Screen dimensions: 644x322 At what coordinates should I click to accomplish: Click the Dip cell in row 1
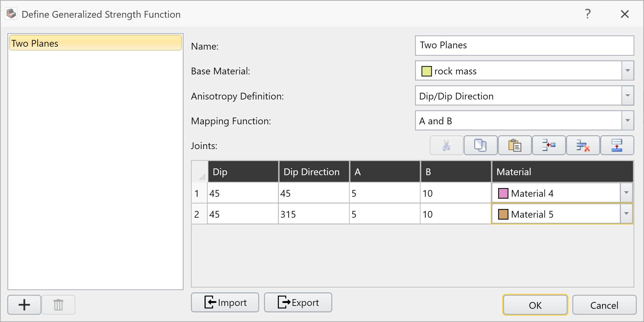[x=243, y=193]
